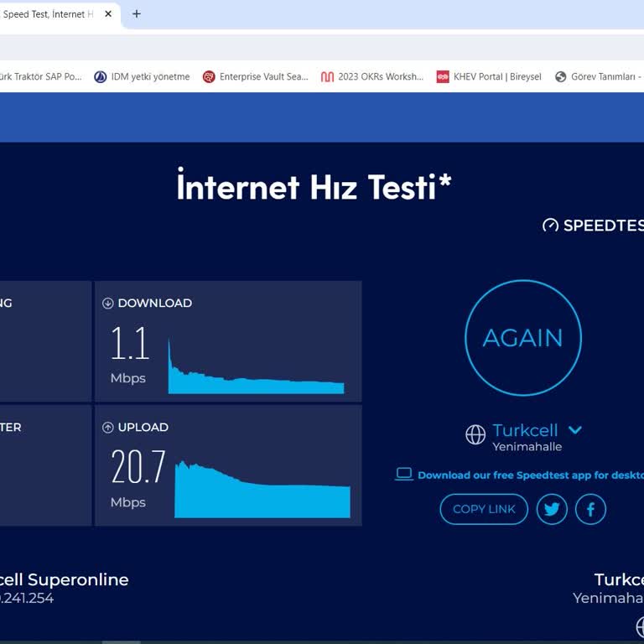The width and height of the screenshot is (644, 644).
Task: Close the Speed Test browser tab
Action: pos(108,14)
